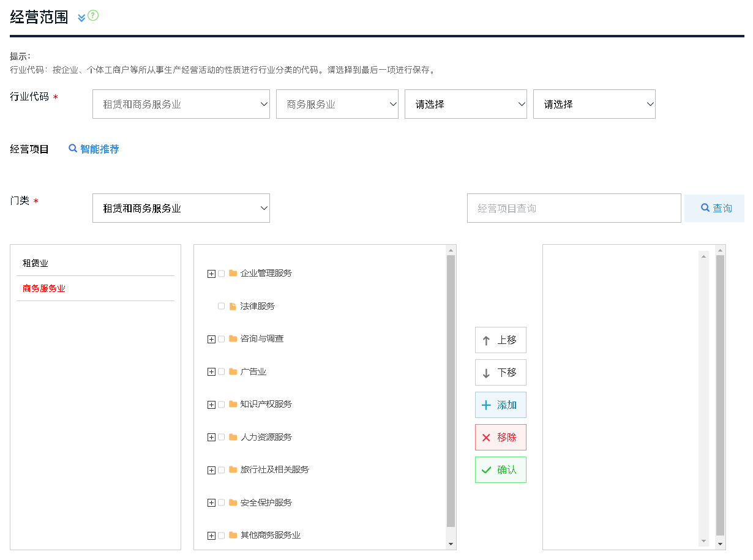The height and width of the screenshot is (560, 753).
Task: Click the red X icon on 移除 button
Action: point(487,437)
